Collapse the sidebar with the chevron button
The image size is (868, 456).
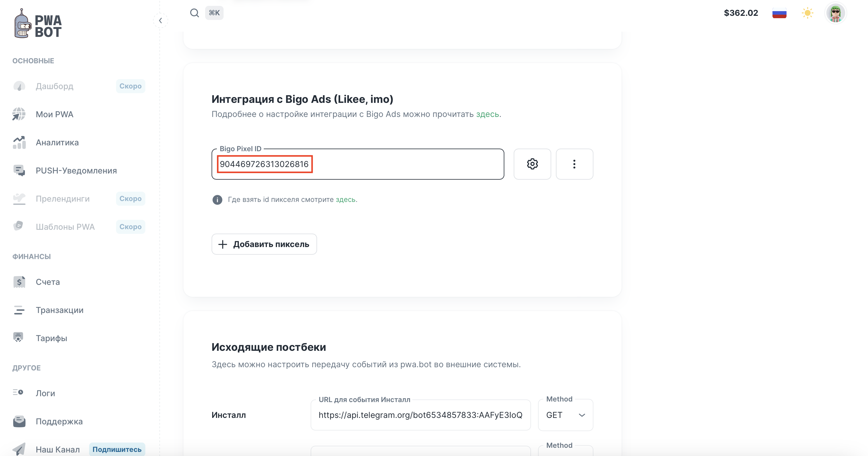[160, 21]
